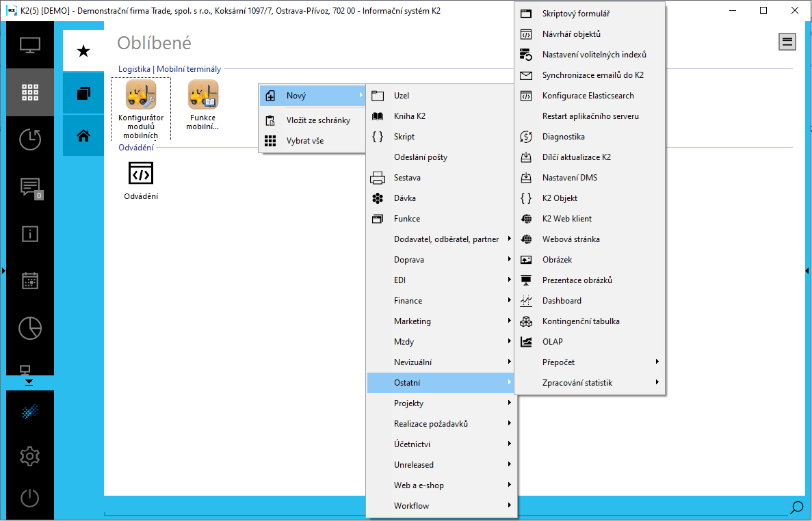Create a new Uzel node
This screenshot has height=521, width=812.
tap(440, 96)
